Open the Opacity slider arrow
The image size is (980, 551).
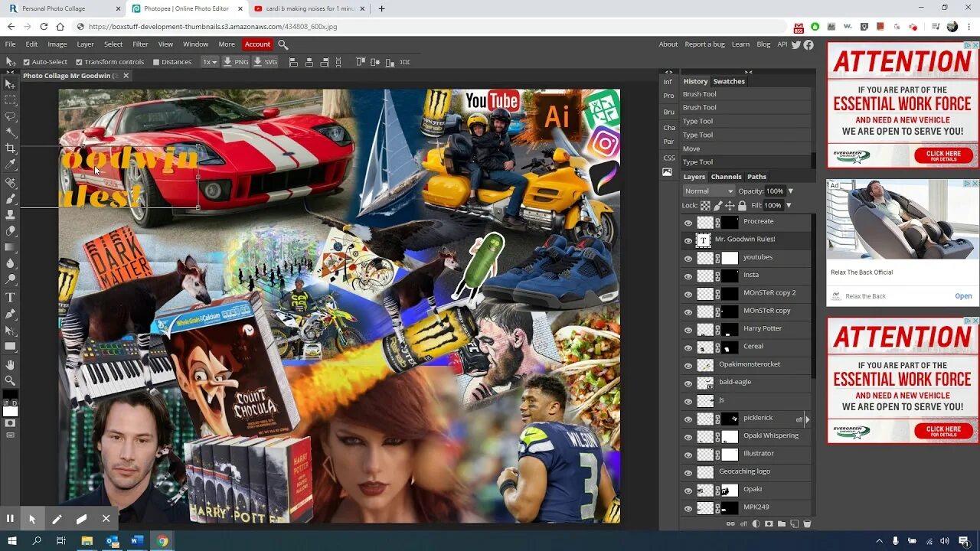click(791, 191)
